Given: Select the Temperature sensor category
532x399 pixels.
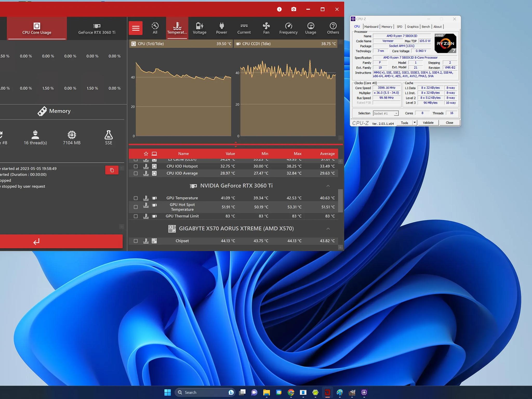Looking at the screenshot, I should click(x=177, y=28).
